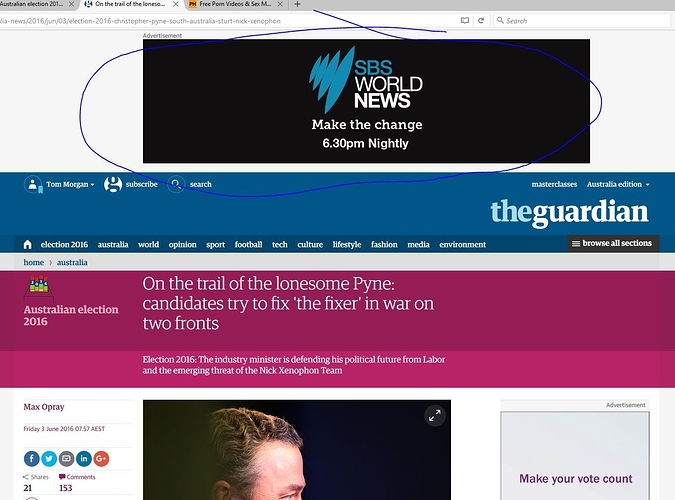This screenshot has width=675, height=500.
Task: Click the australia breadcrumb link
Action: point(72,262)
